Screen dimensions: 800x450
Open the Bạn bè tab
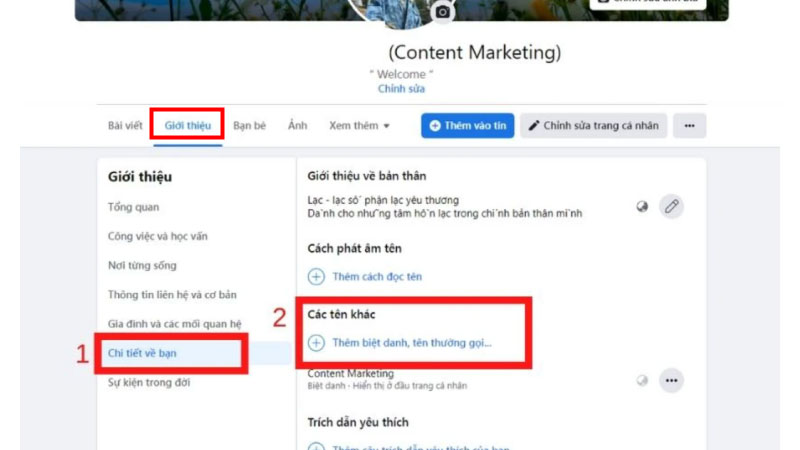point(249,126)
